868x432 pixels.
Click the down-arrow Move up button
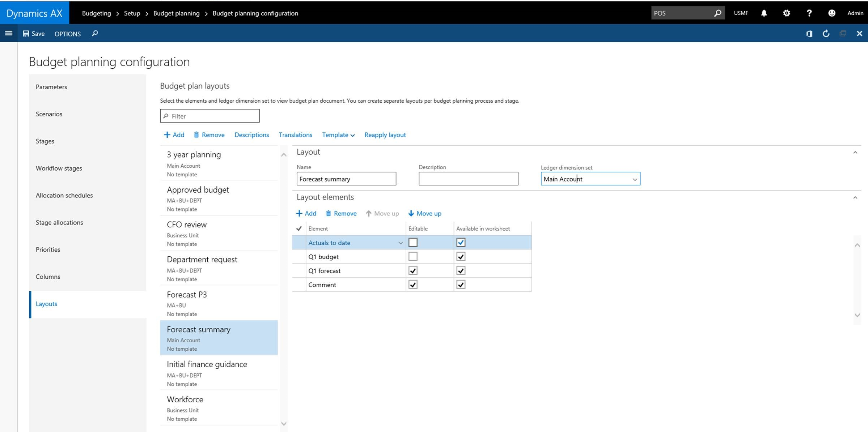[425, 213]
